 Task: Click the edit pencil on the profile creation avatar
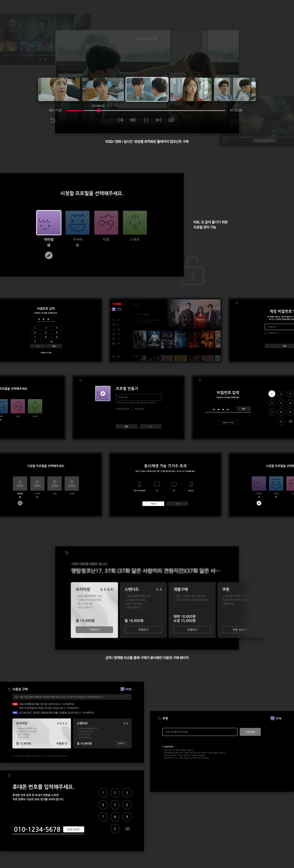(103, 394)
